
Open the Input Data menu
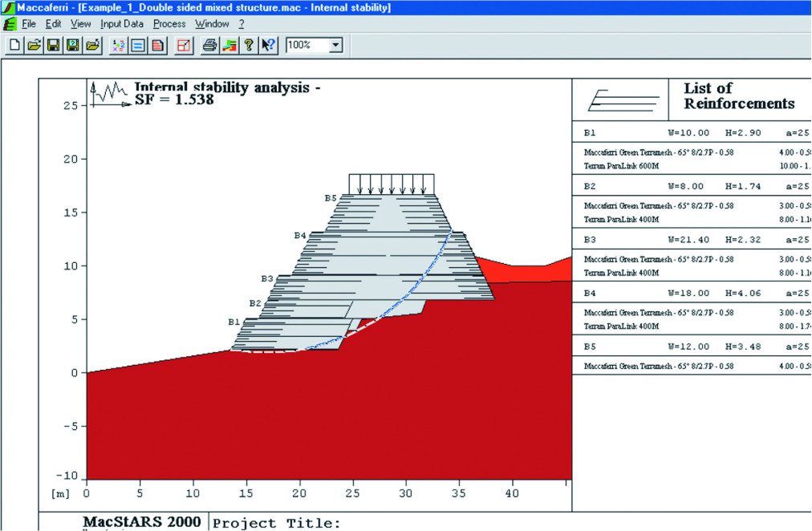[x=122, y=24]
